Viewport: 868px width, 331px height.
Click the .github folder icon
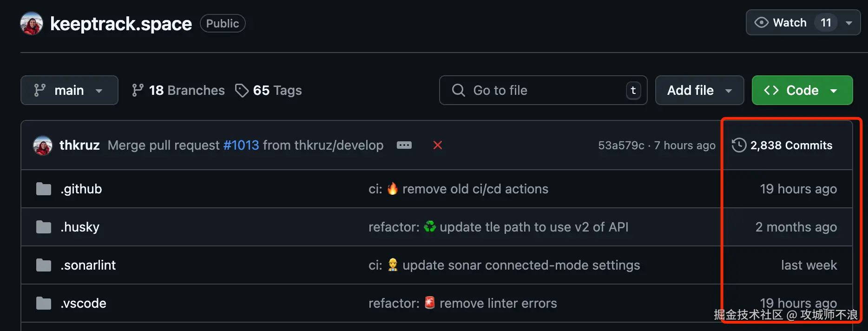(x=44, y=189)
